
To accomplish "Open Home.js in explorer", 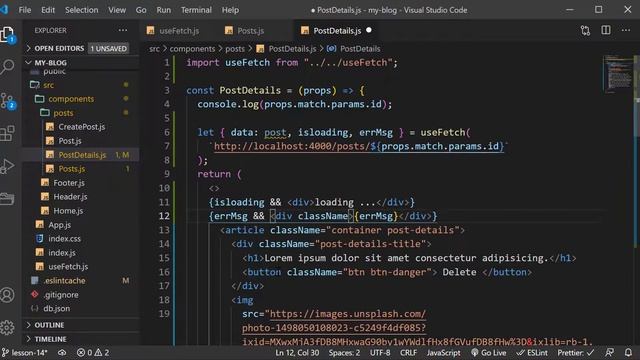I will (x=81, y=211).
